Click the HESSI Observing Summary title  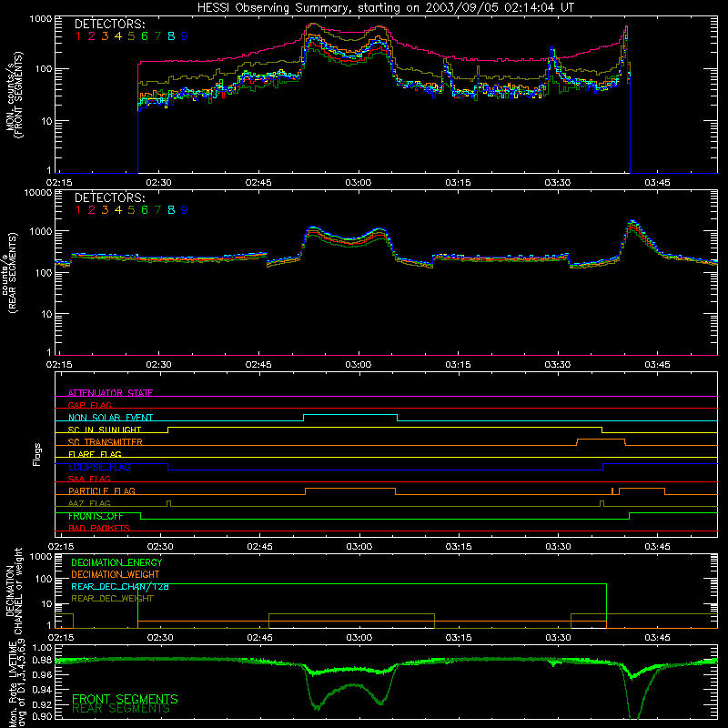point(386,8)
